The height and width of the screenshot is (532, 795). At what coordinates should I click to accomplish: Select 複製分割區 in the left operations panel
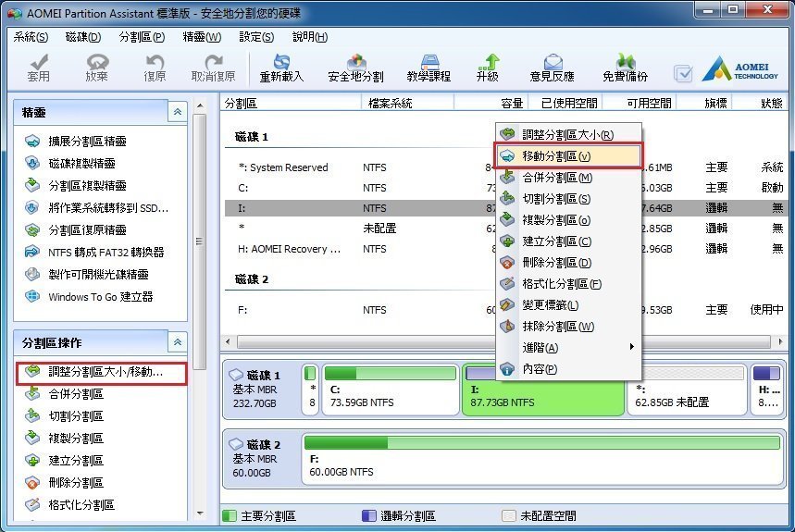click(65, 439)
